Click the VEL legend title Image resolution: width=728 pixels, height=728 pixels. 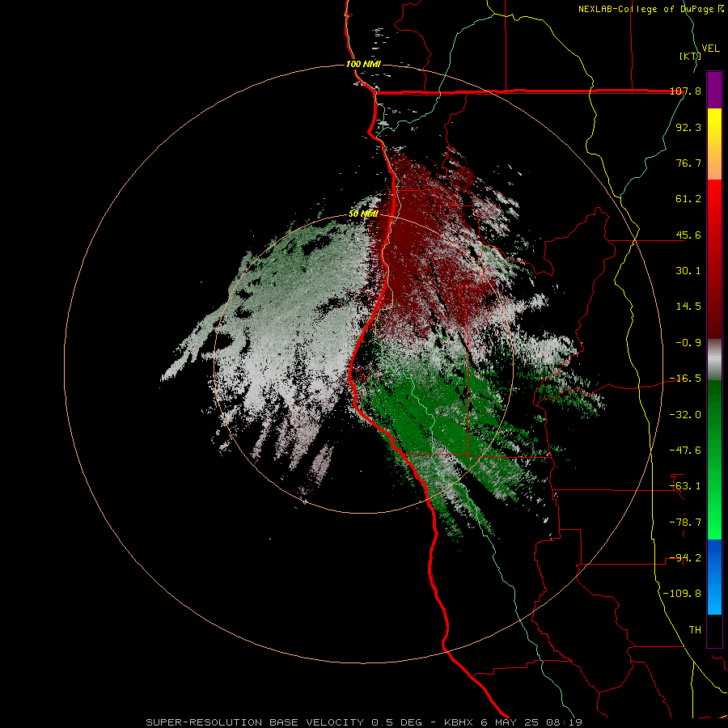pos(711,49)
